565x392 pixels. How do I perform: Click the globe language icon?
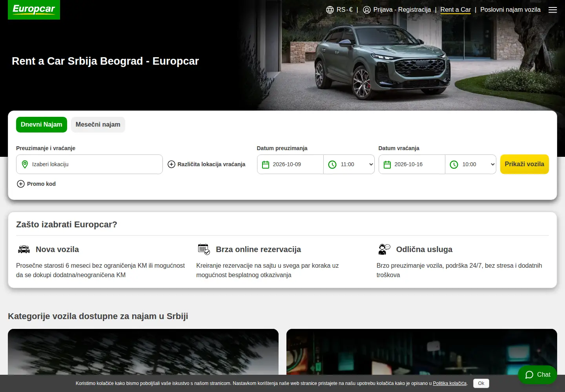(330, 10)
